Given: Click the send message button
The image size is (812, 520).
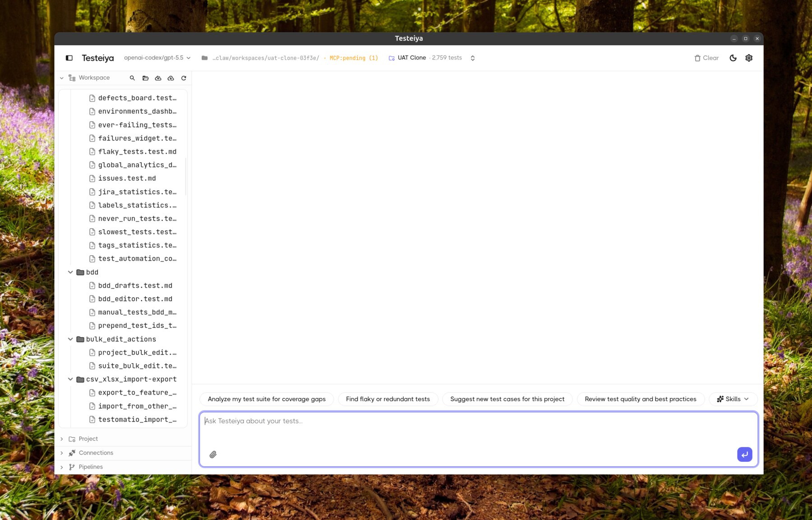Looking at the screenshot, I should 744,455.
